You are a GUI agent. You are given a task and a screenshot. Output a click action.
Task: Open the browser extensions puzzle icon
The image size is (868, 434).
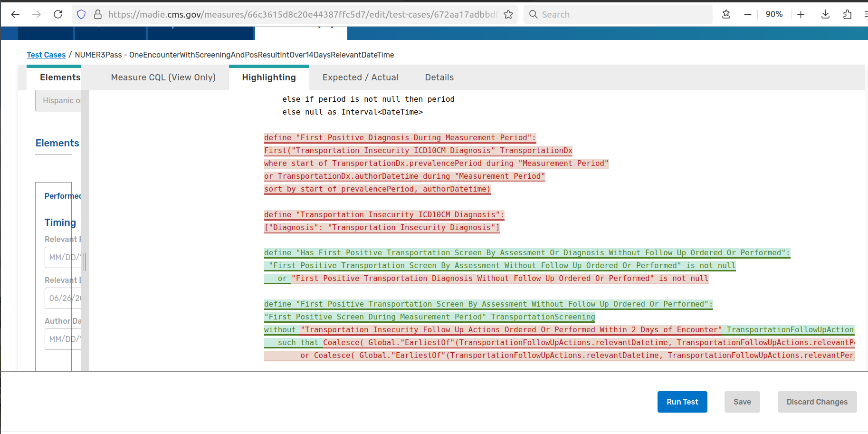[x=847, y=14]
